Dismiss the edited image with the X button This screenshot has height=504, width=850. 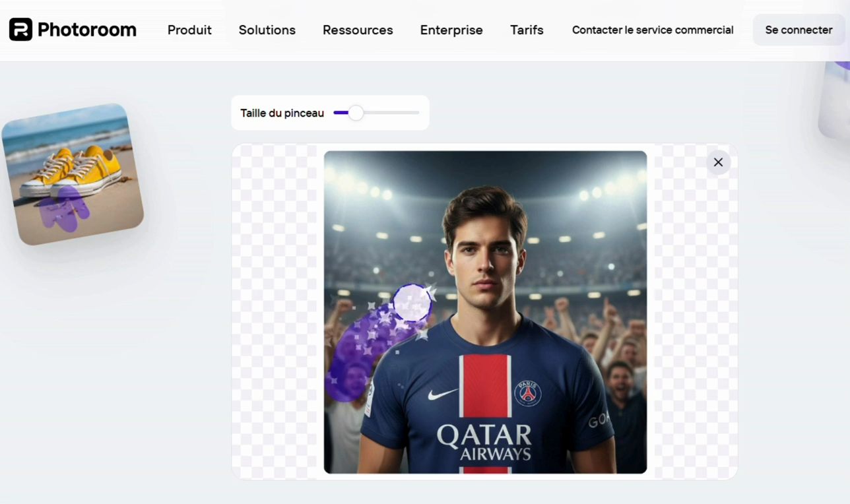click(718, 162)
